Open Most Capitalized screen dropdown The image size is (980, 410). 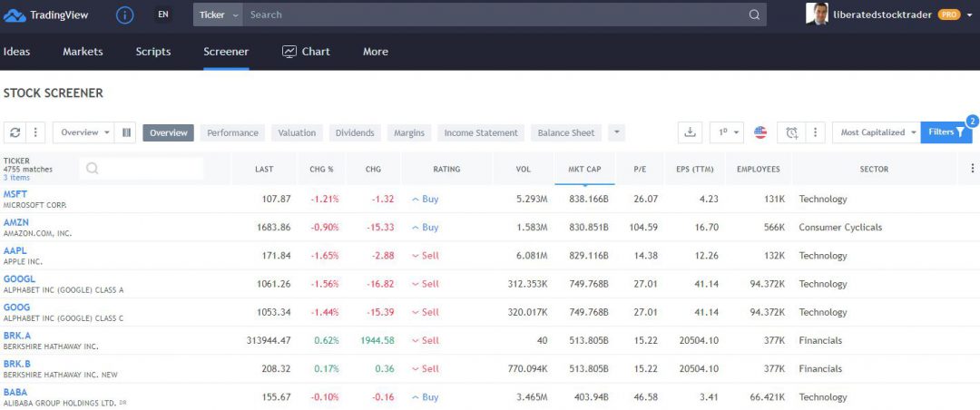[x=877, y=132]
